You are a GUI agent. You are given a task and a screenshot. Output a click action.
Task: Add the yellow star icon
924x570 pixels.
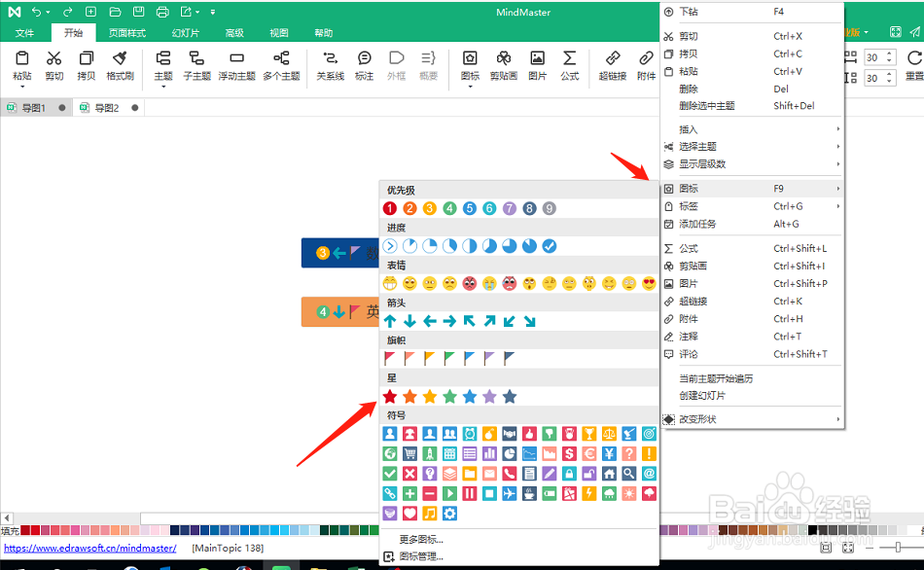pos(430,397)
